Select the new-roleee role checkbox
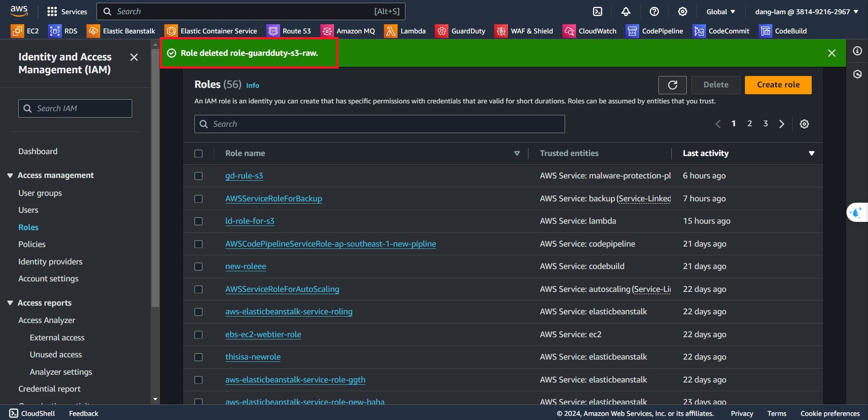 click(x=199, y=267)
